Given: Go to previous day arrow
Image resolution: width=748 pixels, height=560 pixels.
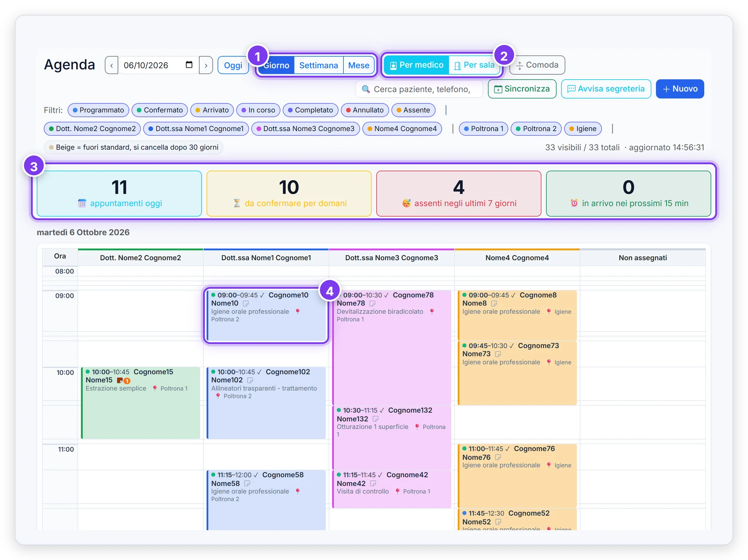Looking at the screenshot, I should 111,65.
